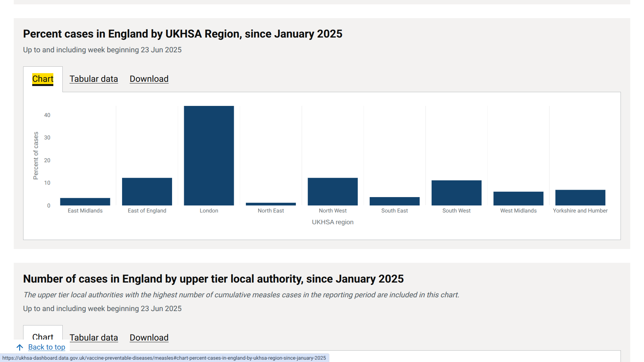Open Download tab for region percent chart

click(x=149, y=79)
